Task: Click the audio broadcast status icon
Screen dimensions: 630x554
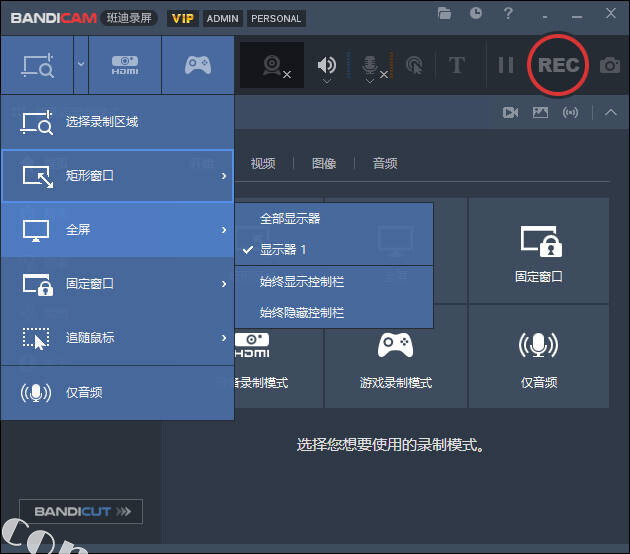Action: pyautogui.click(x=571, y=112)
